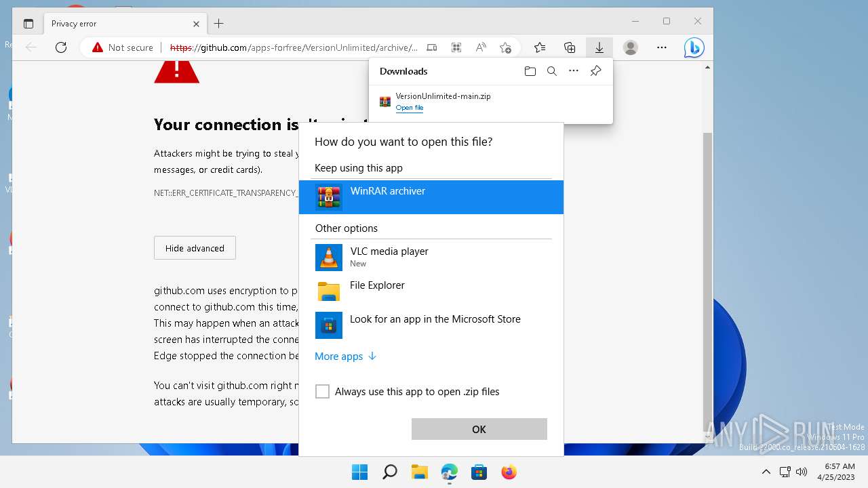Confirm with the OK button
Screen dimensions: 868x488
point(479,429)
